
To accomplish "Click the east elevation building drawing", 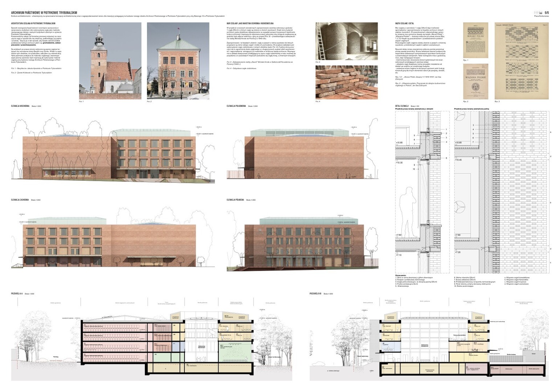I will pos(109,156).
